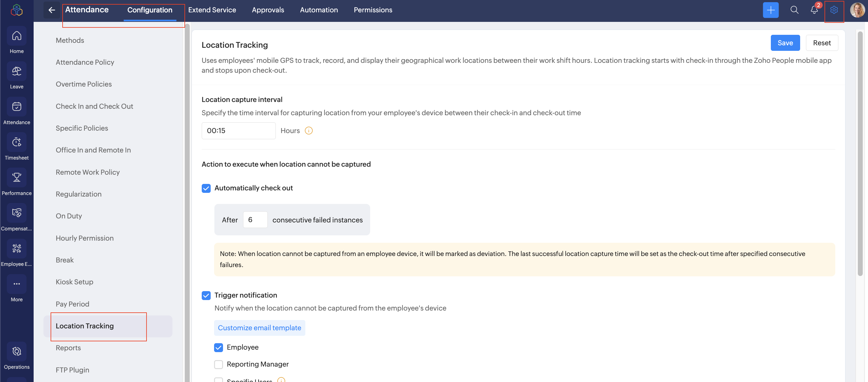Toggle the Trigger notification checkbox
Viewport: 868px width, 382px height.
pyautogui.click(x=206, y=295)
